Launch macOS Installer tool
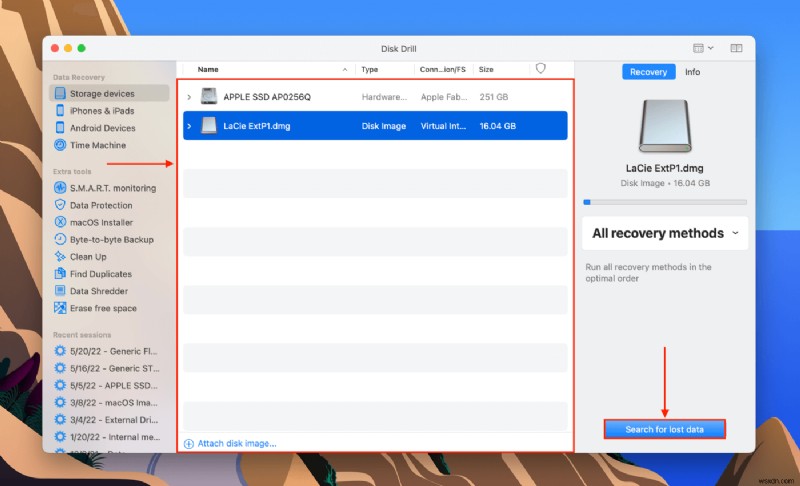This screenshot has height=486, width=800. [101, 222]
